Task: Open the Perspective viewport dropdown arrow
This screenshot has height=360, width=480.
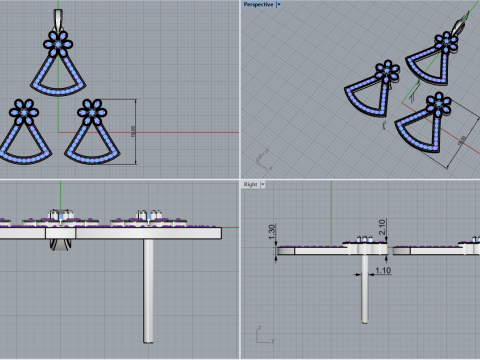Action: tap(279, 4)
